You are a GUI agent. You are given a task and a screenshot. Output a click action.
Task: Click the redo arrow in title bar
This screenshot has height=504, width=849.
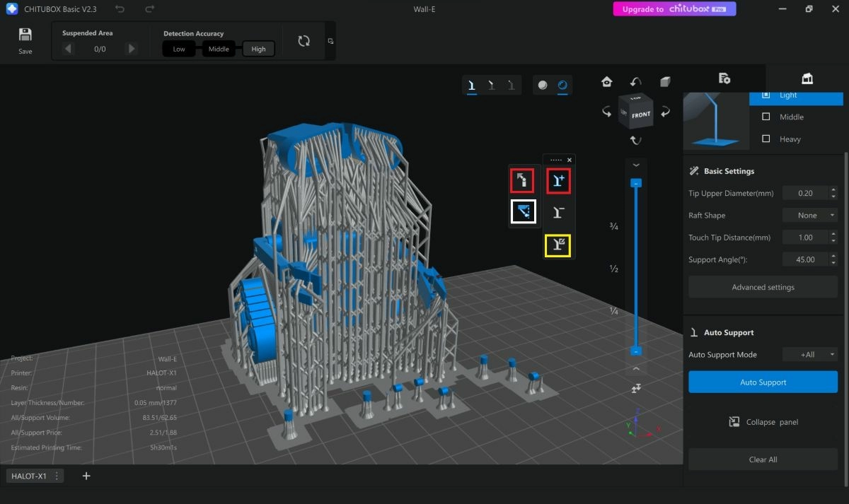(149, 9)
